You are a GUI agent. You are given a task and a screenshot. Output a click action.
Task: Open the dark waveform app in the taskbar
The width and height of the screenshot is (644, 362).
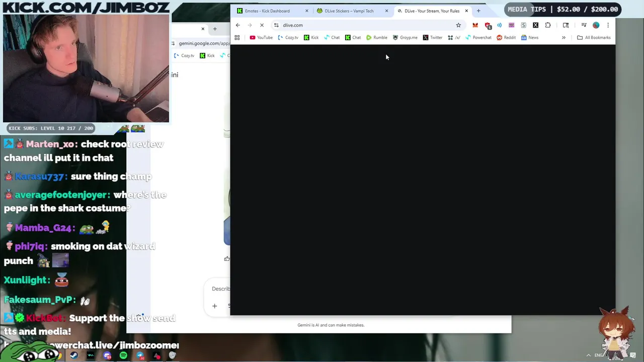91,356
